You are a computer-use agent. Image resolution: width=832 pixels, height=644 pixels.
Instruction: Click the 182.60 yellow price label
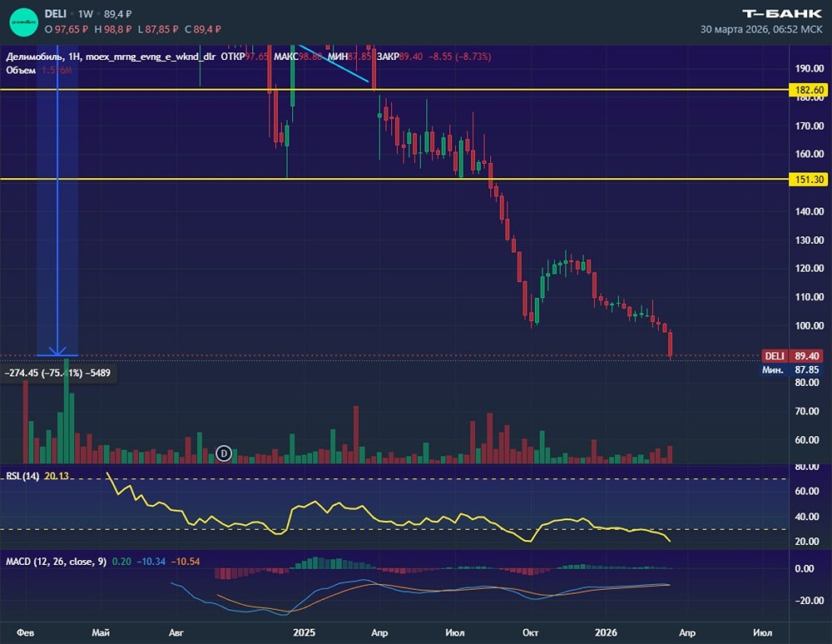[x=809, y=89]
